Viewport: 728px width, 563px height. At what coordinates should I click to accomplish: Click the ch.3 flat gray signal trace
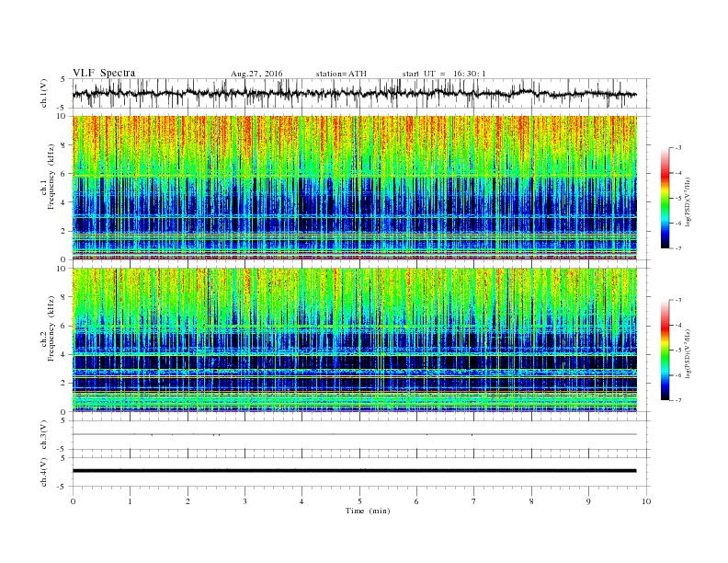354,434
